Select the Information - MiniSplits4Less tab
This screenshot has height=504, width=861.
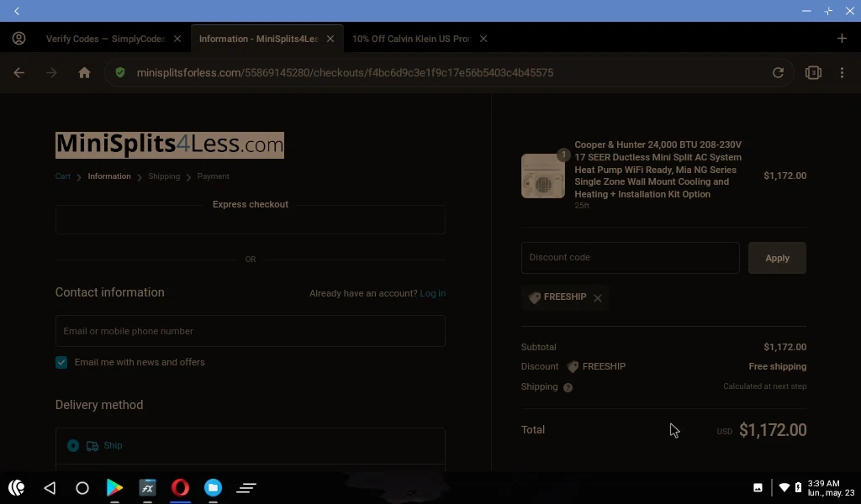pyautogui.click(x=259, y=39)
